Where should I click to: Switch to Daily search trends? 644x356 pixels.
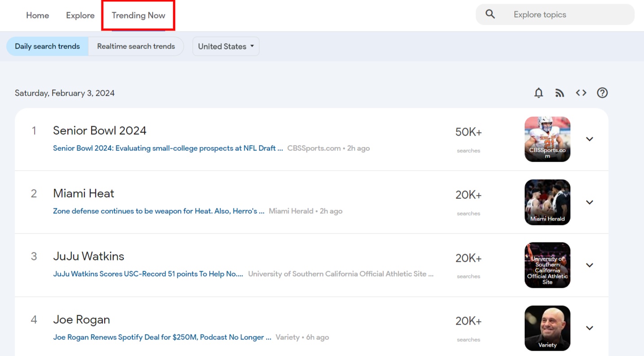point(47,46)
